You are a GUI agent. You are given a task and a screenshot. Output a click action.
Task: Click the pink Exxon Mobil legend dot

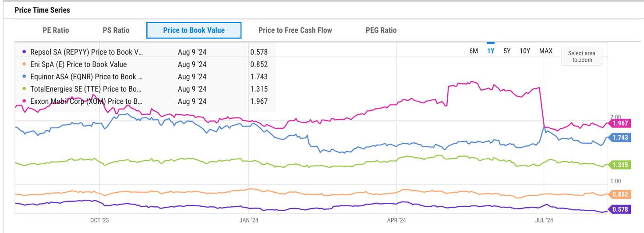pos(24,101)
